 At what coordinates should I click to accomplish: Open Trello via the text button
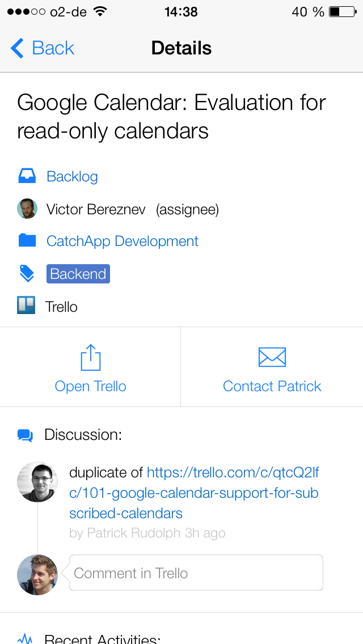pyautogui.click(x=90, y=387)
